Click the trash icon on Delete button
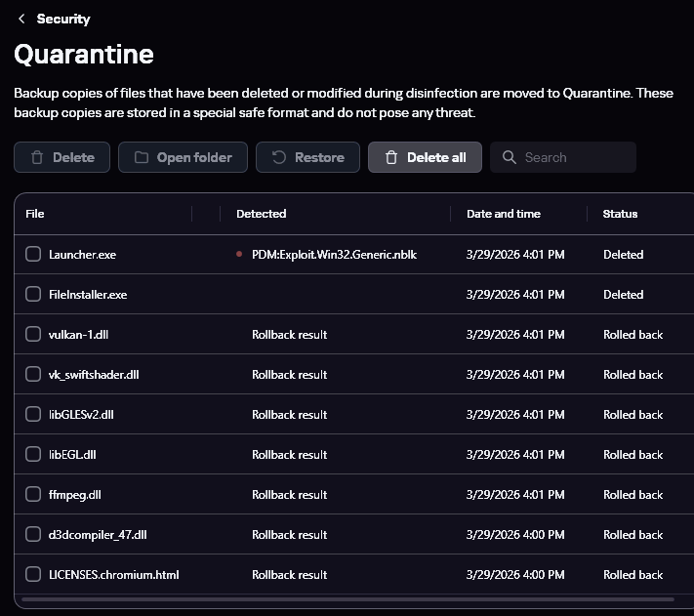This screenshot has height=616, width=694. pos(37,157)
